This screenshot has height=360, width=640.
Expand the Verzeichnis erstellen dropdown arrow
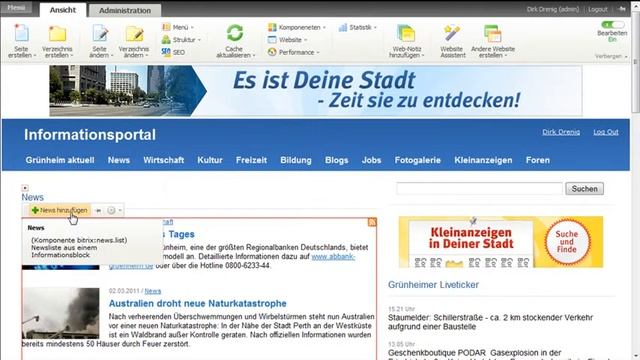(71, 56)
